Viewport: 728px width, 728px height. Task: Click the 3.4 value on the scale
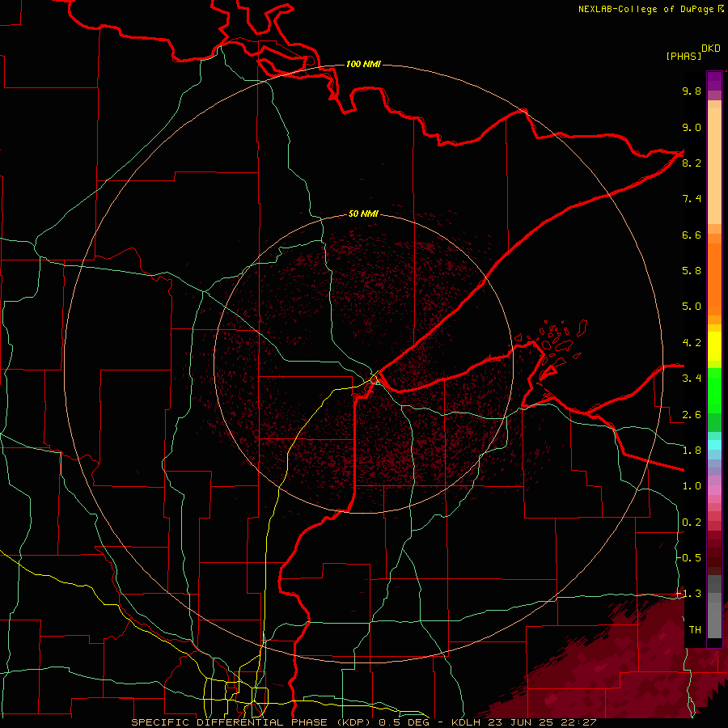click(692, 379)
